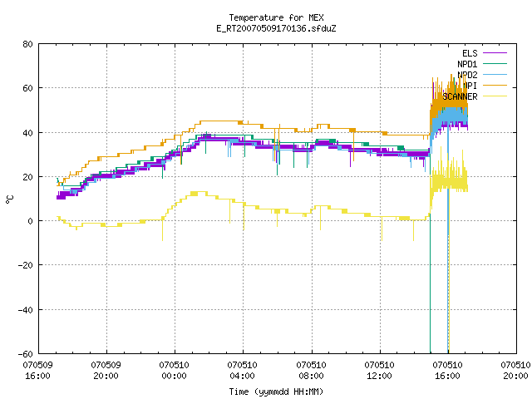Screen dimensions: 532x399
Task: Click the y-axis value 20
Action: (28, 177)
